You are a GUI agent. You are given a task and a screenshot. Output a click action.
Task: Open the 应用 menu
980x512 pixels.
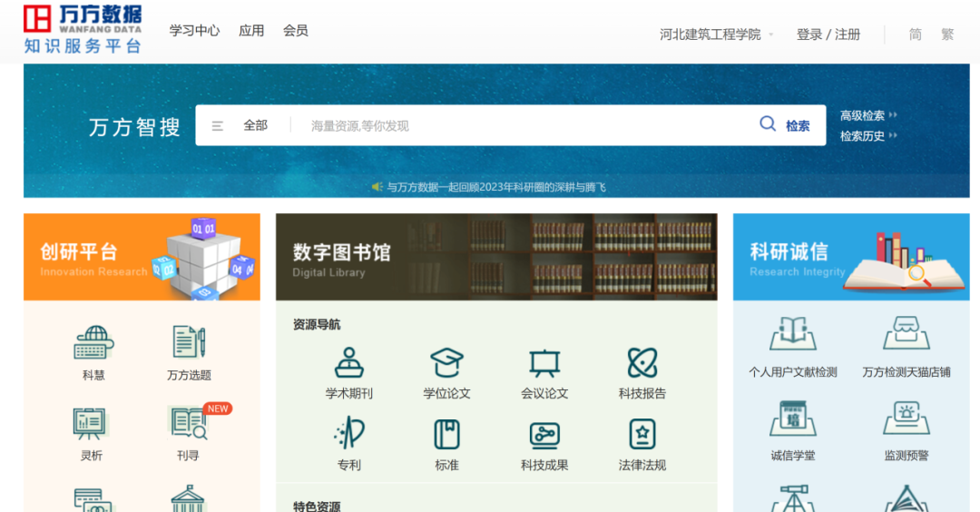click(251, 31)
